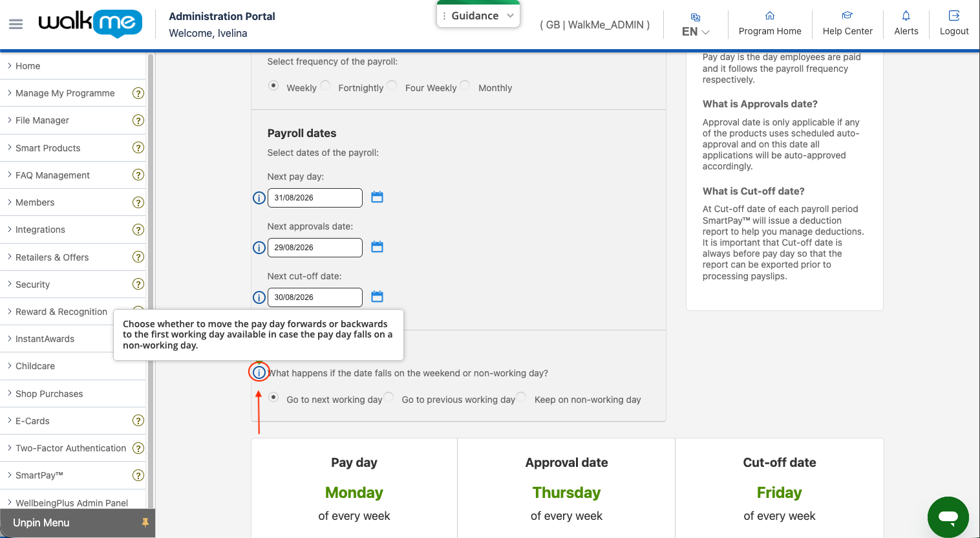The height and width of the screenshot is (538, 980).
Task: Open the calendar picker for Next approvals date
Action: [378, 247]
